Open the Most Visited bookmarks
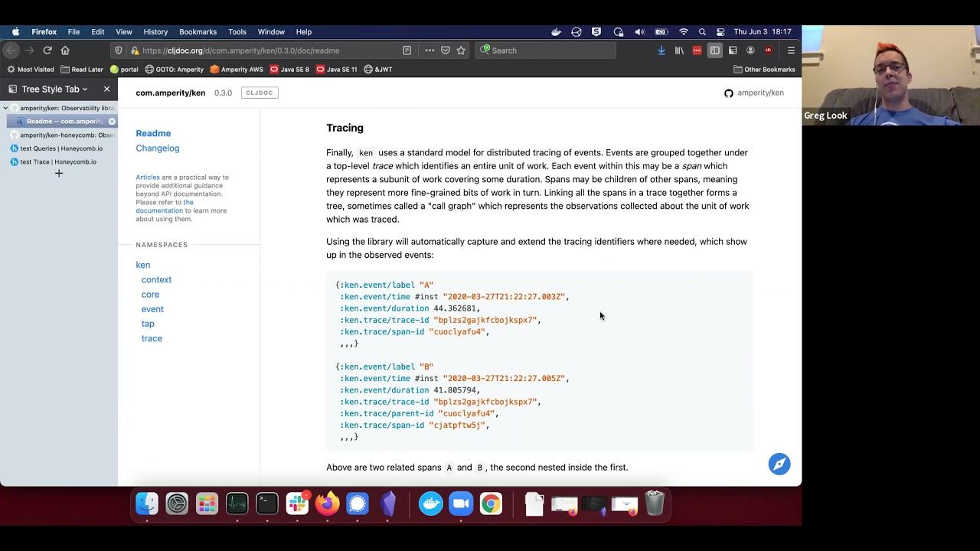The height and width of the screenshot is (551, 980). click(x=31, y=70)
